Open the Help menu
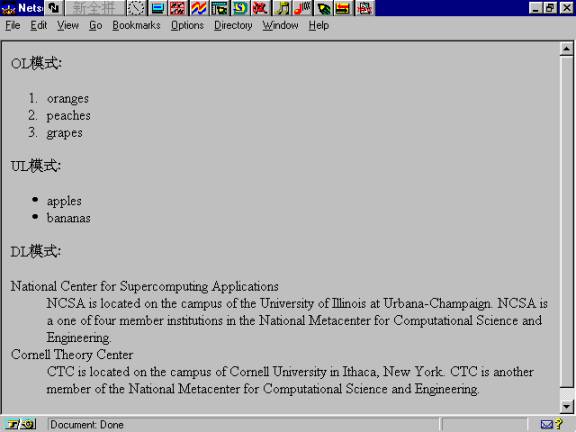576x432 pixels. click(318, 25)
